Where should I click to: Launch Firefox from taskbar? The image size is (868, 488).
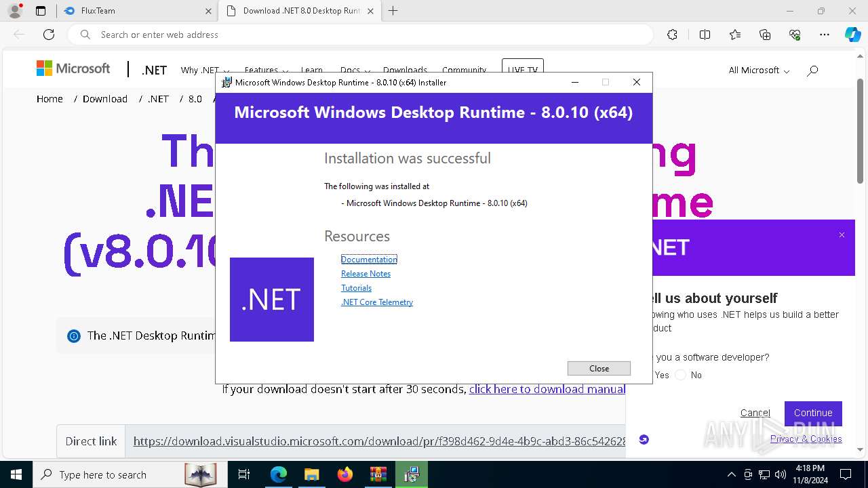tap(344, 474)
